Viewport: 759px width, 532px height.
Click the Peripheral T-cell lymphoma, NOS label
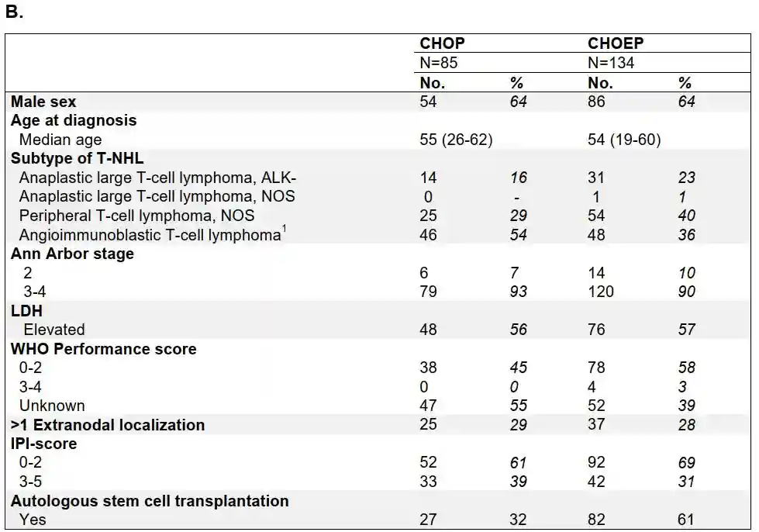coord(136,216)
